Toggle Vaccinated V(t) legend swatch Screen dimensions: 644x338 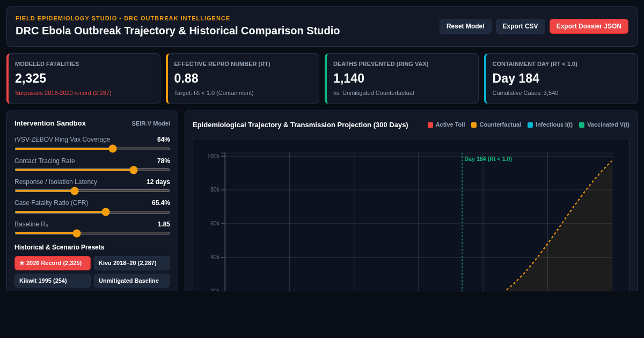click(582, 125)
